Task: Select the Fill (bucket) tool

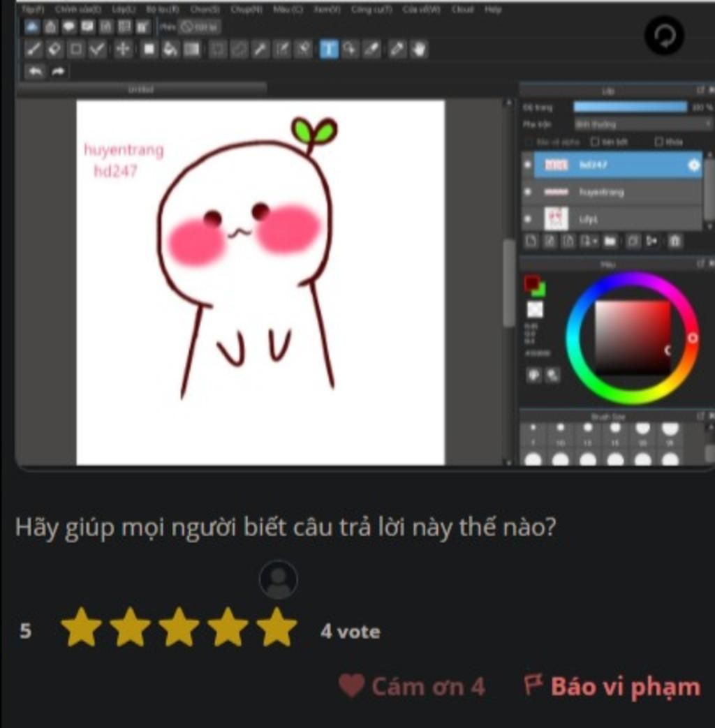Action: click(x=169, y=49)
